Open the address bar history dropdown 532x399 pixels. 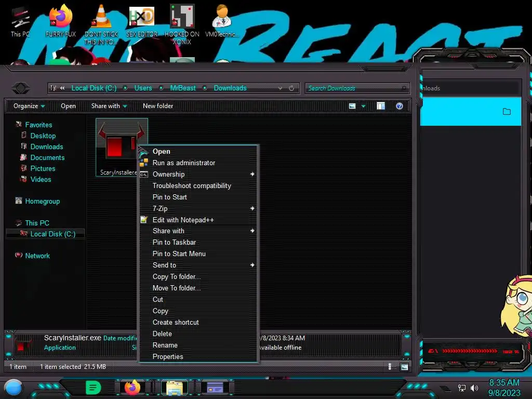tap(280, 88)
